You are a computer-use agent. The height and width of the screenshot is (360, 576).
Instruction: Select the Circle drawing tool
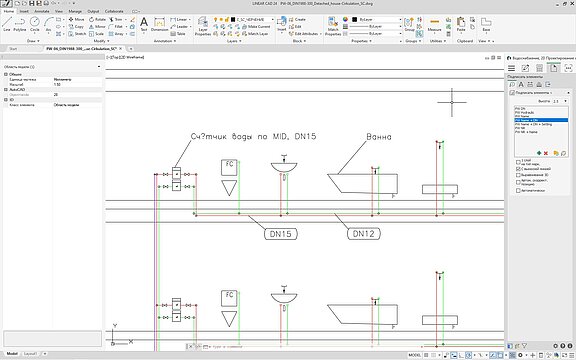coord(35,24)
